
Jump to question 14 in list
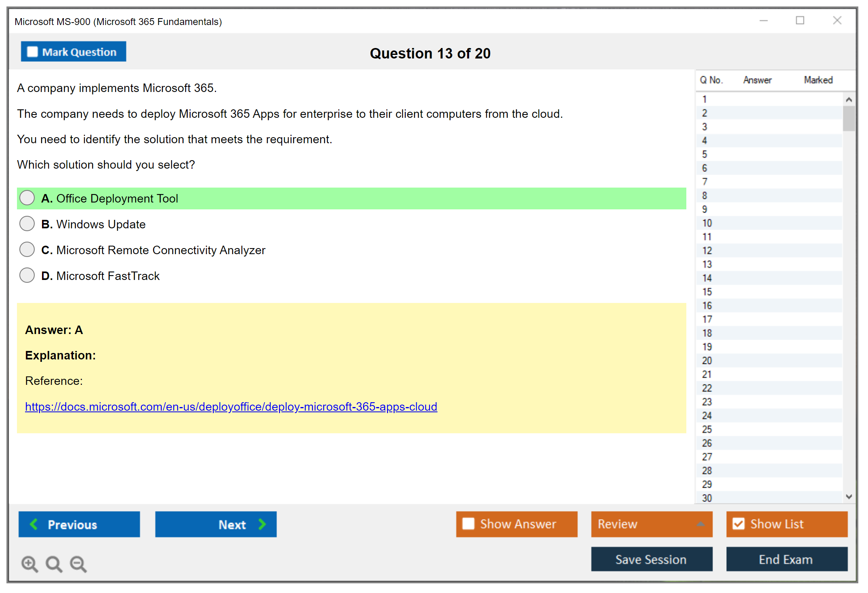(x=707, y=278)
